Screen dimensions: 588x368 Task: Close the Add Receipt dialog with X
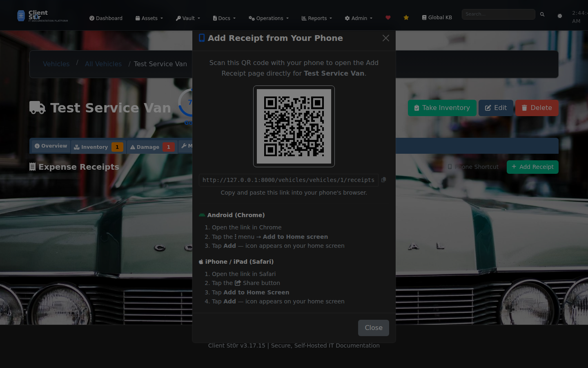[386, 38]
